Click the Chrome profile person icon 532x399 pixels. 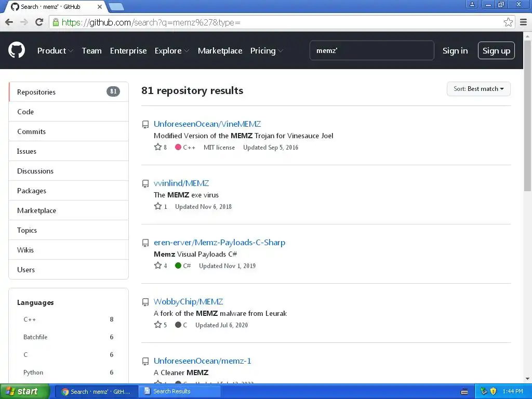point(472,4)
